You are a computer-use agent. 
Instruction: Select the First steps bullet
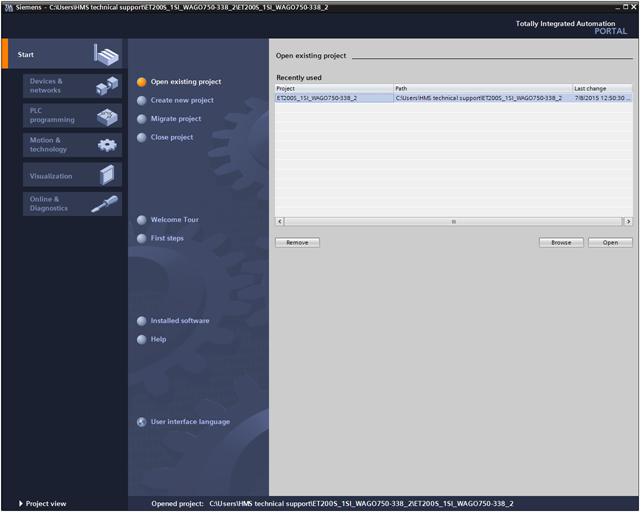point(142,238)
